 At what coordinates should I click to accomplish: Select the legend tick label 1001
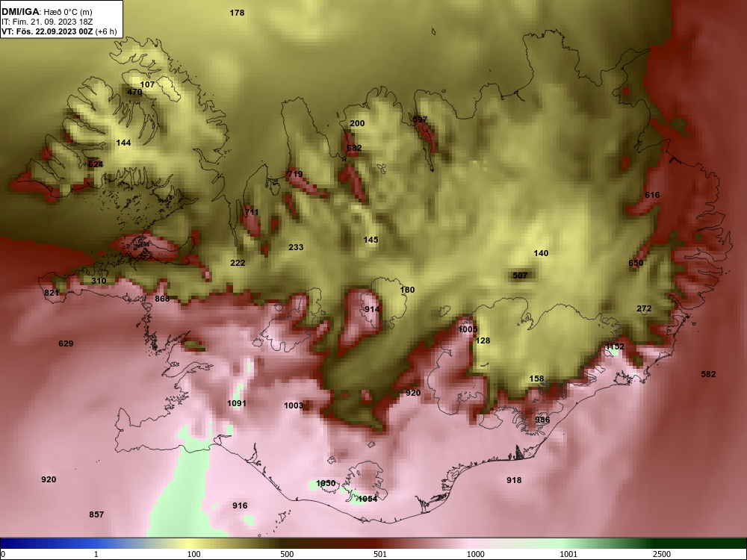568,555
